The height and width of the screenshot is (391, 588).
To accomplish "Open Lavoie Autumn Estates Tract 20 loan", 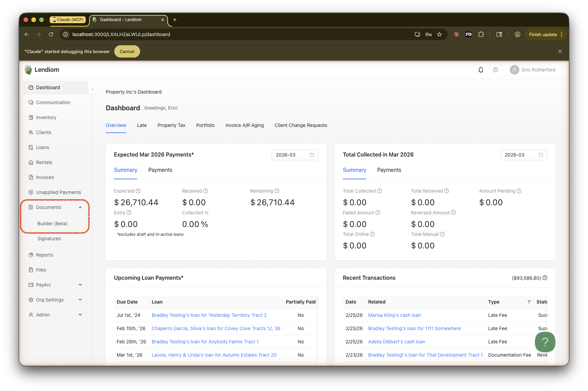I will [x=214, y=355].
